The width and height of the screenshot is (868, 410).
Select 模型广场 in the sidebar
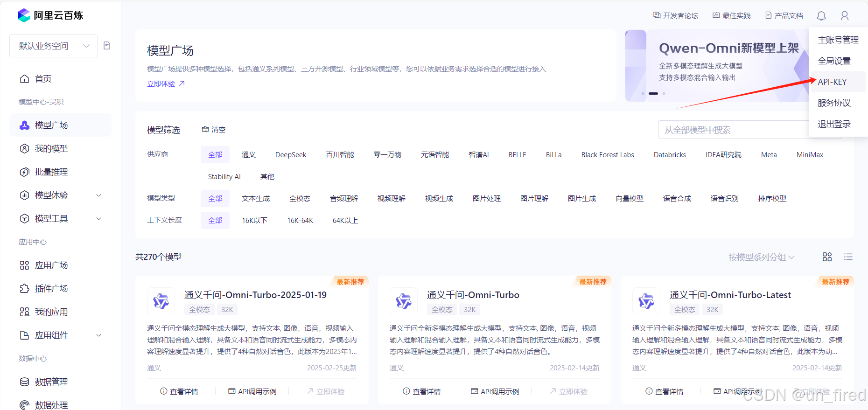pos(60,125)
